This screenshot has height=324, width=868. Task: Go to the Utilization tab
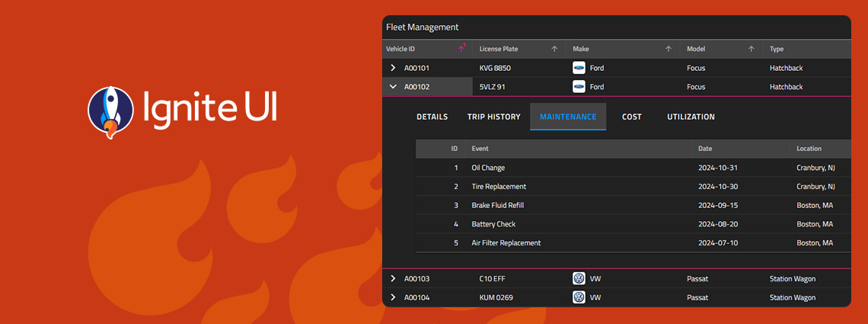coord(691,117)
